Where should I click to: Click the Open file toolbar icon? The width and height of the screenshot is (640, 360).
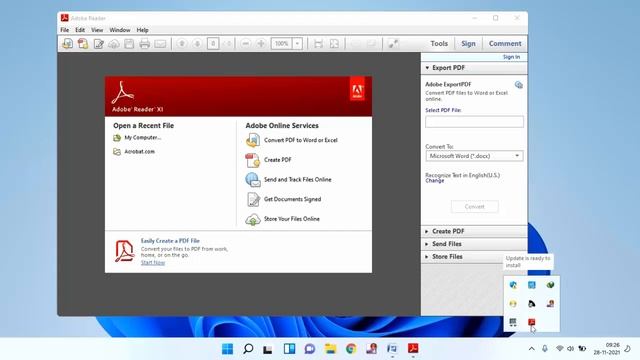67,43
